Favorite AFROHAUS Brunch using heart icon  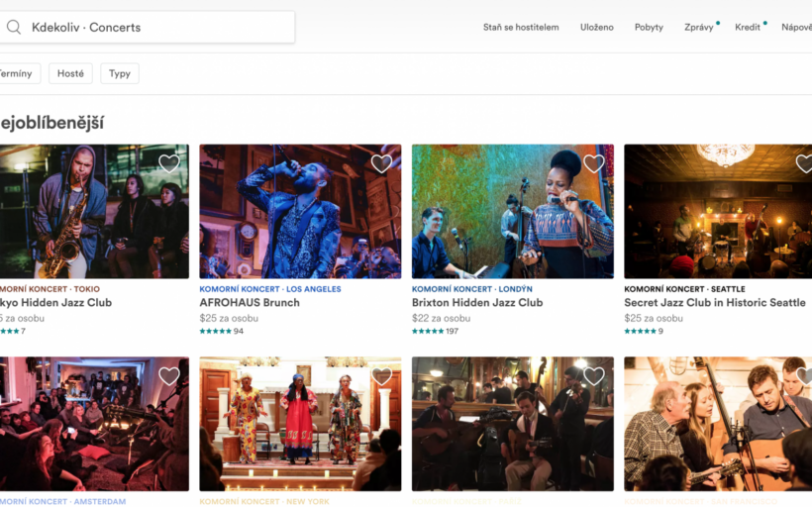381,163
